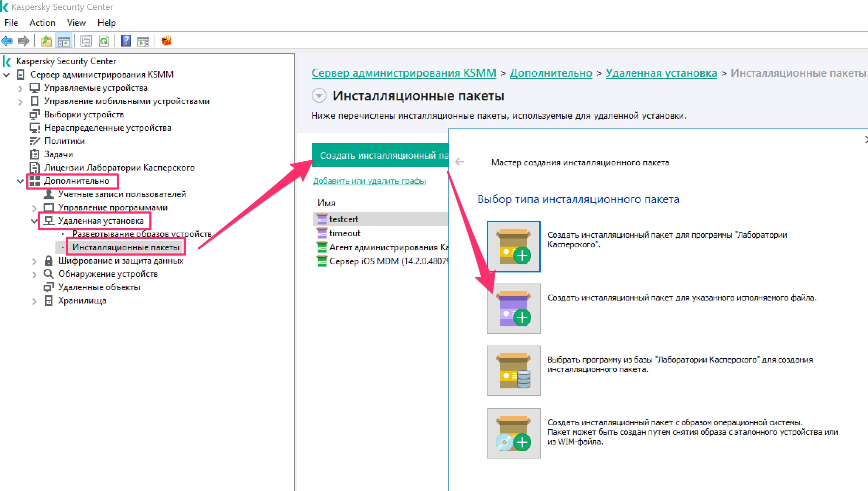Image resolution: width=868 pixels, height=491 pixels.
Task: Click the back arrow toolbar icon
Action: pyautogui.click(x=7, y=41)
